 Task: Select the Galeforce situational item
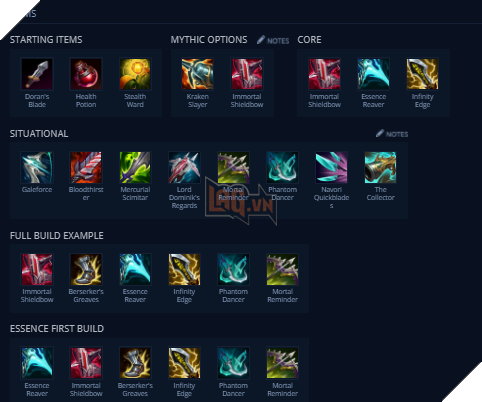tap(37, 167)
